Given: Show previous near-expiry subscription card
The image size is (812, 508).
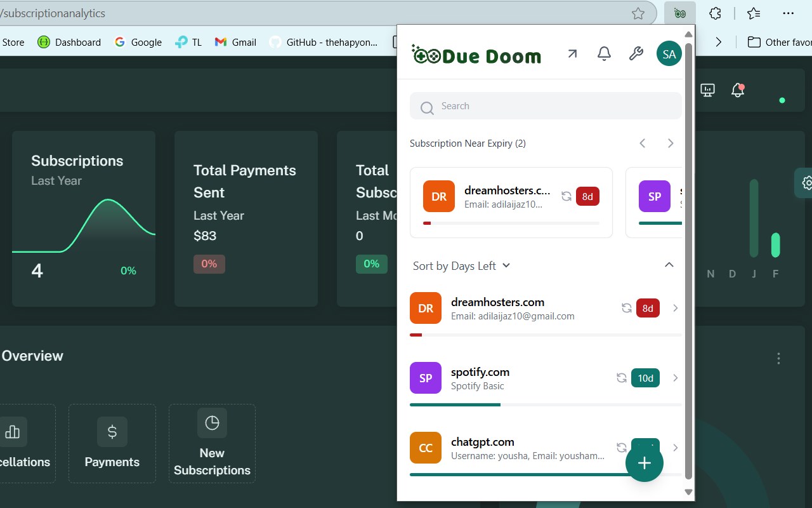Looking at the screenshot, I should (643, 143).
